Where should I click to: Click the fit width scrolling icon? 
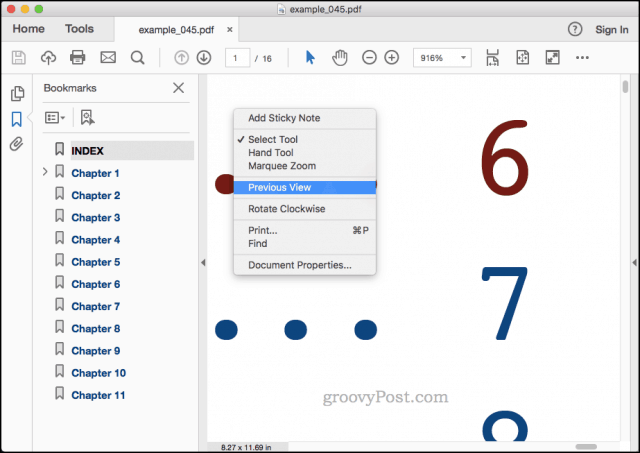(493, 58)
